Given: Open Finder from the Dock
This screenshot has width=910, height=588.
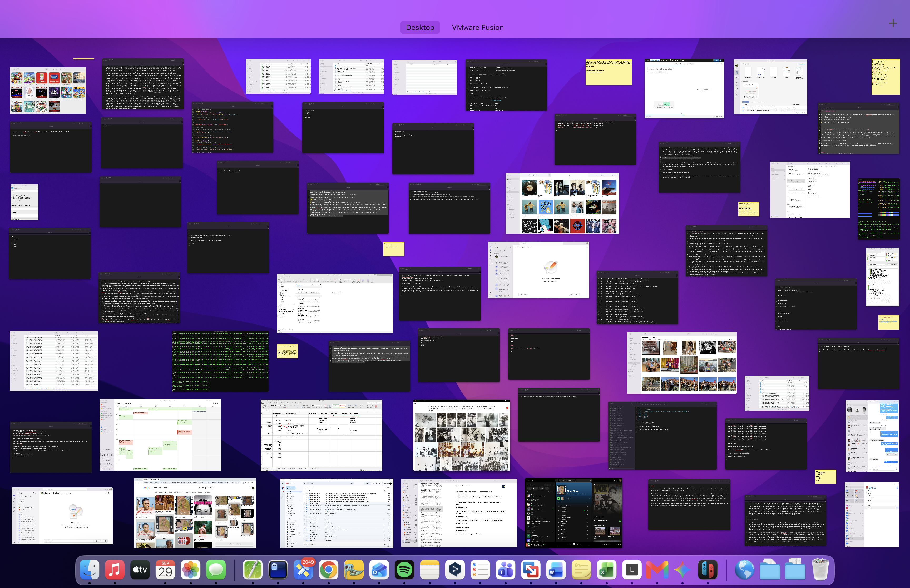Looking at the screenshot, I should (89, 570).
